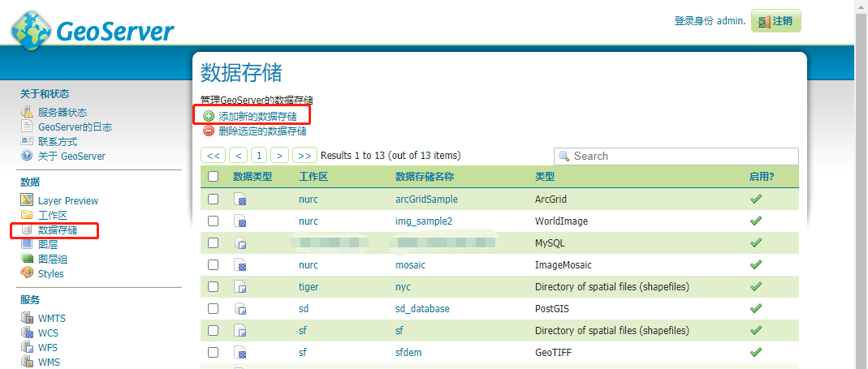Check the sd_database row checkbox
The image size is (868, 369).
[x=213, y=308]
